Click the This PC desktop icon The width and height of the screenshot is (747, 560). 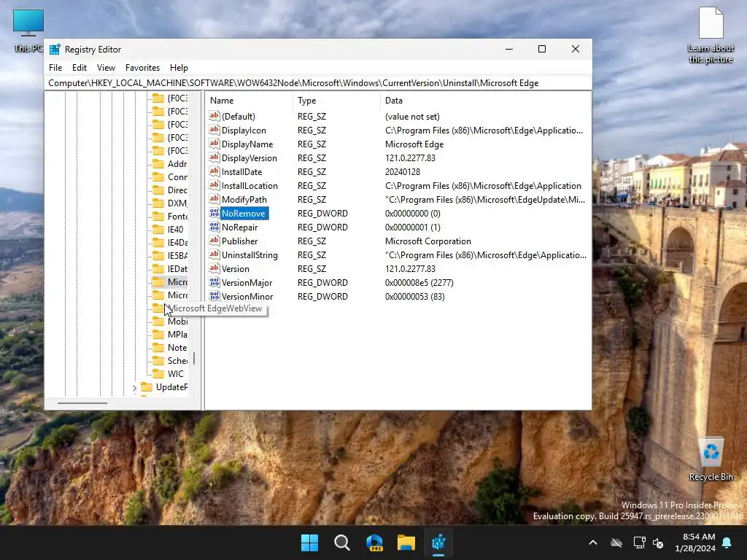(28, 30)
